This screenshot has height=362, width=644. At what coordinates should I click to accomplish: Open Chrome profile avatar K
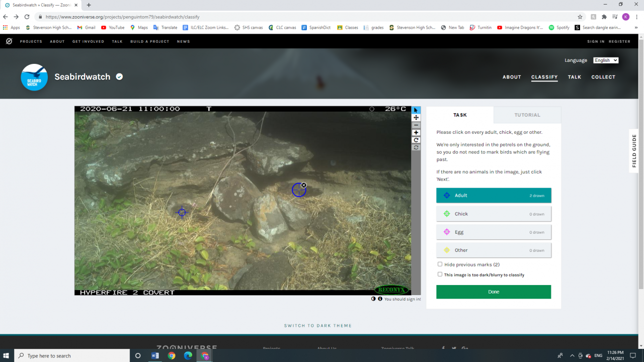pos(626,17)
